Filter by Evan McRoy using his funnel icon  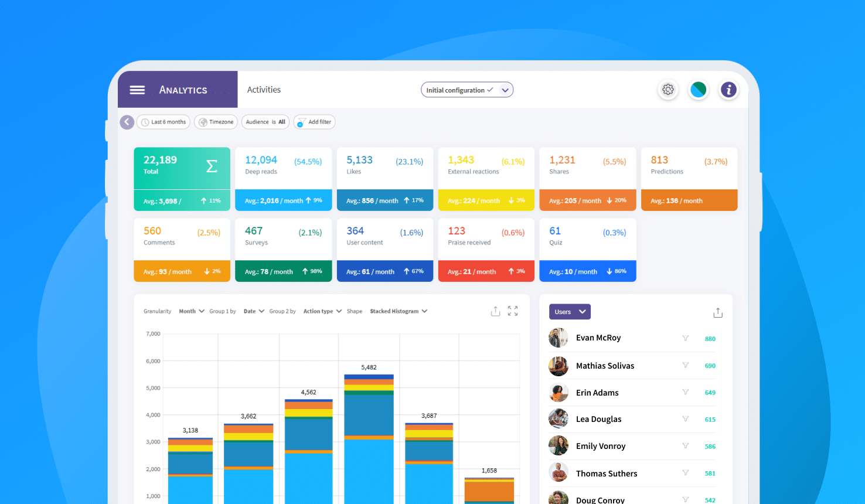pyautogui.click(x=685, y=338)
